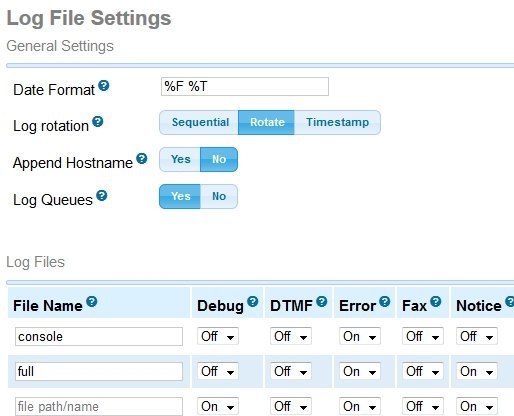
Task: Open Fax dropdown for console row
Action: [423, 336]
